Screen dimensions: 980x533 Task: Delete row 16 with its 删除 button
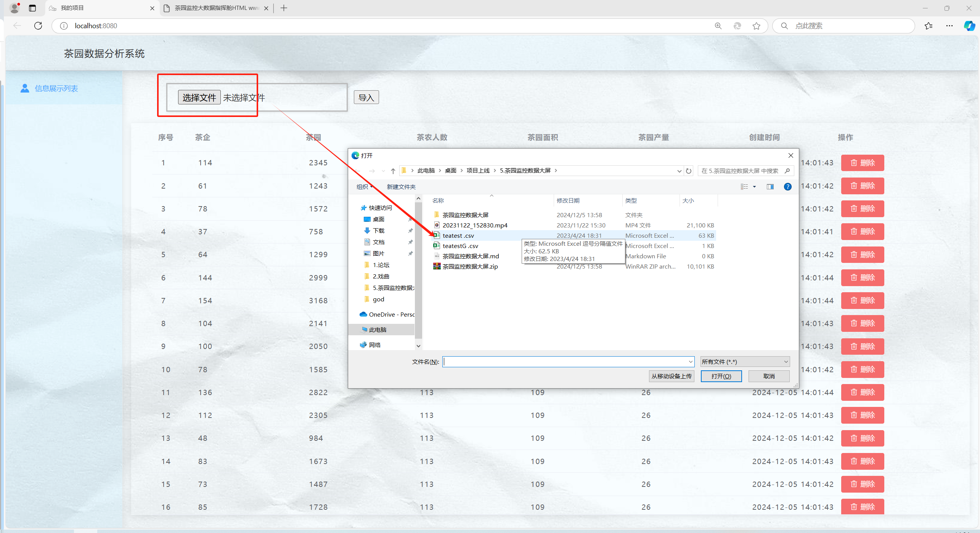click(x=862, y=507)
